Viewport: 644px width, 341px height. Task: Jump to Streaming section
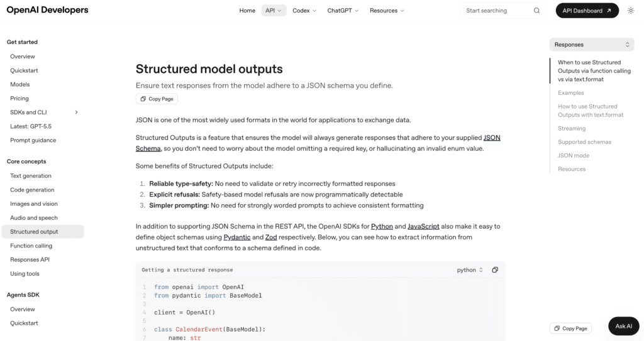[x=571, y=129]
